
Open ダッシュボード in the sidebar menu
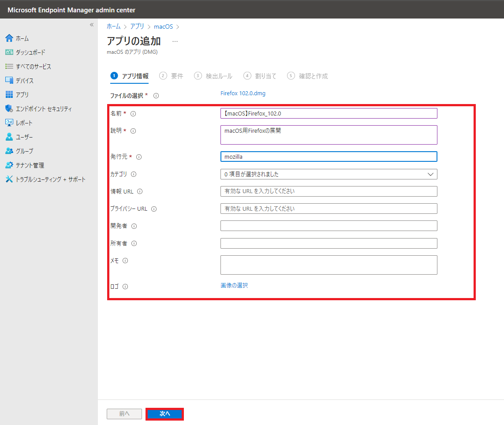pyautogui.click(x=30, y=52)
